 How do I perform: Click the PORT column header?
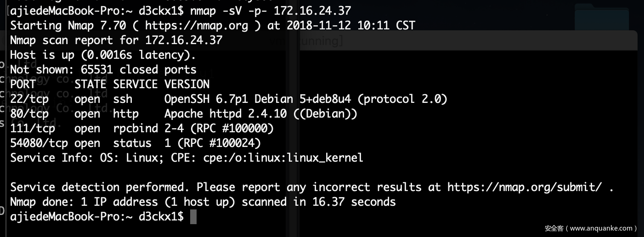point(23,85)
